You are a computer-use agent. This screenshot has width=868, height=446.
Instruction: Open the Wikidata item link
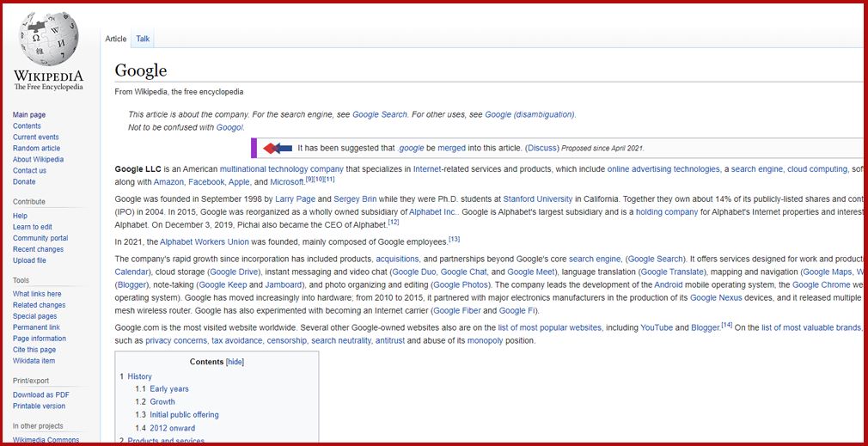pos(34,361)
